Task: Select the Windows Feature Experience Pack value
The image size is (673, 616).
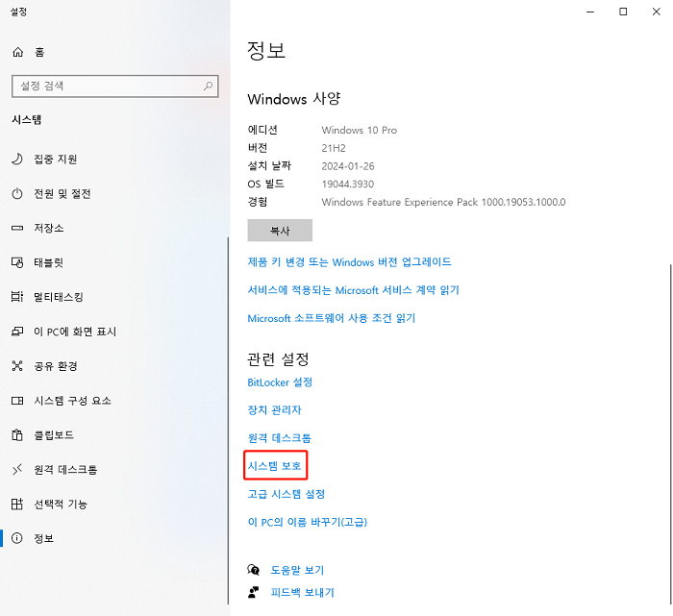Action: pos(443,202)
